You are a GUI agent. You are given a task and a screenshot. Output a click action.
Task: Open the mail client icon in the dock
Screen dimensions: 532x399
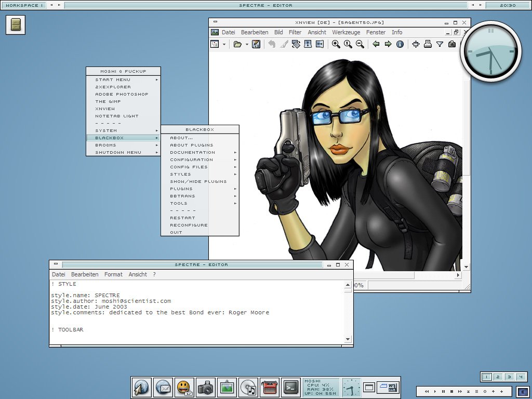tap(163, 387)
